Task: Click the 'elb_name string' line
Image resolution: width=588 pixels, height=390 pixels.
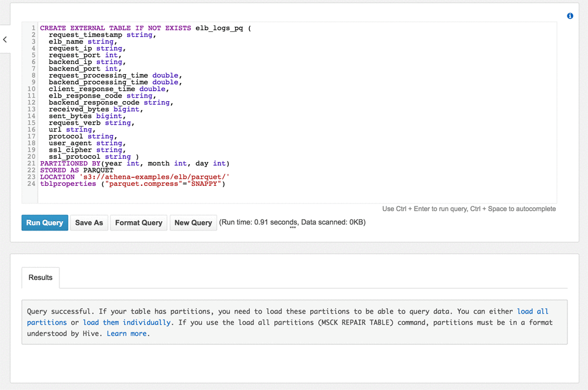Action: coord(83,42)
